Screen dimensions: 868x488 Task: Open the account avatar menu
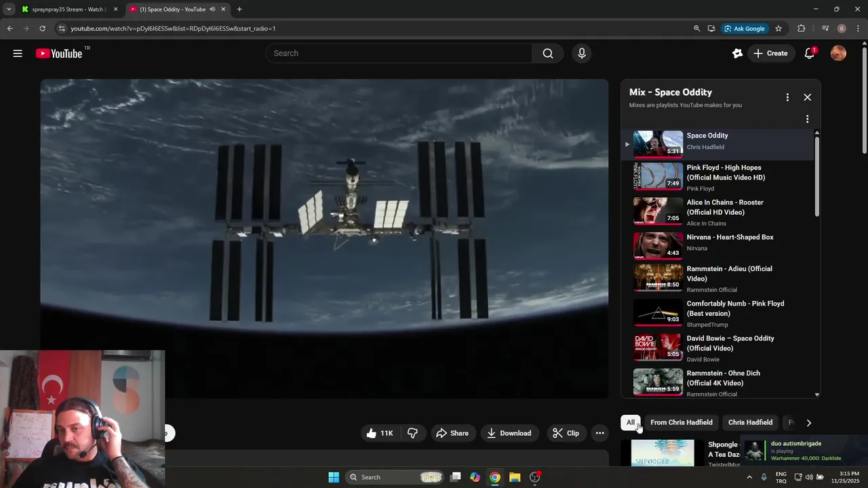(x=839, y=54)
